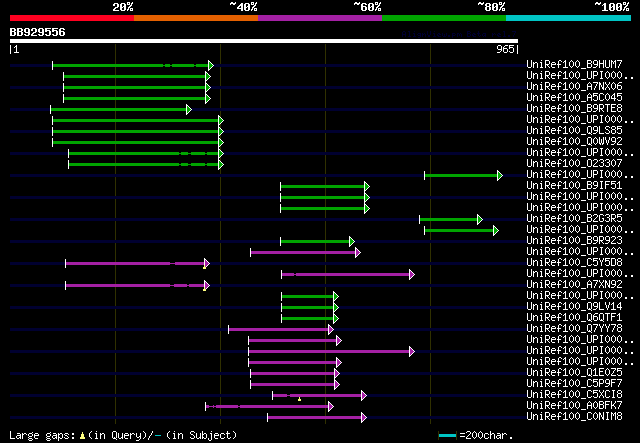Viewport: 640px width, 443px height.
Task: Select the UniRef100_C0NIM8 label
Action: point(574,417)
